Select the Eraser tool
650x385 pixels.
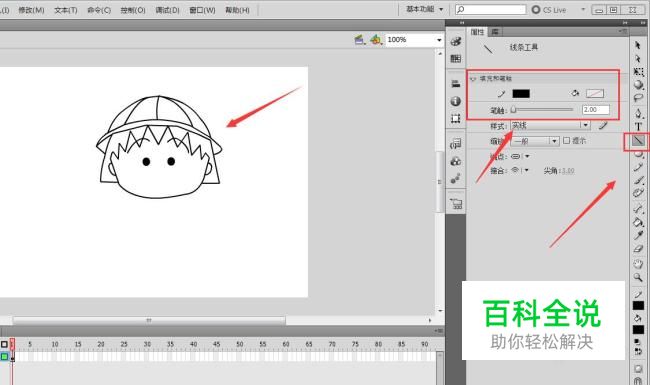click(x=638, y=249)
